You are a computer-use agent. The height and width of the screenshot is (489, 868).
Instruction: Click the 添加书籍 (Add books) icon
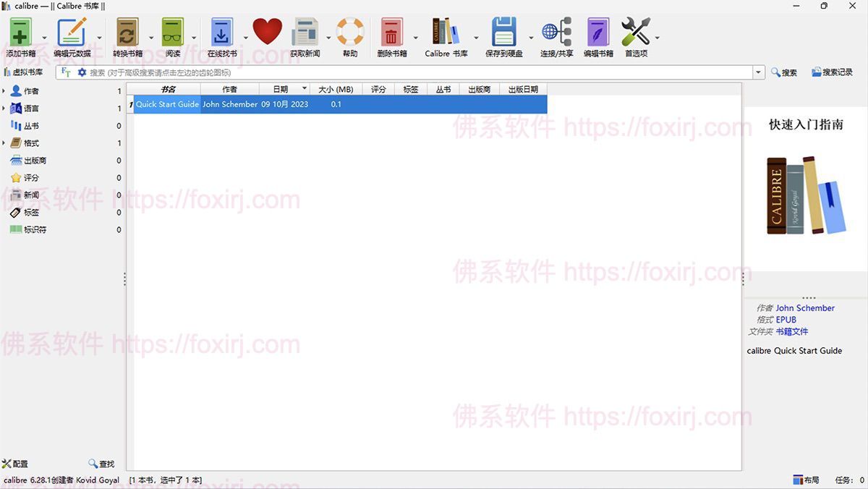tap(21, 33)
